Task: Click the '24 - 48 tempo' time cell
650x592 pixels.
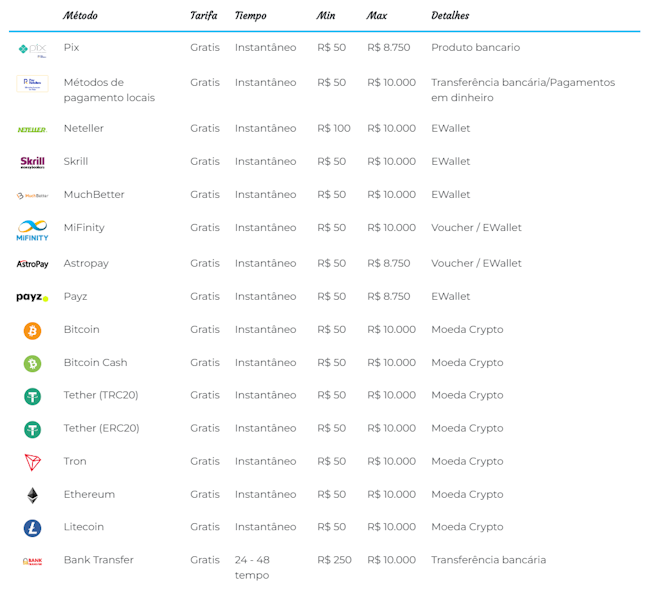Action: pyautogui.click(x=252, y=567)
